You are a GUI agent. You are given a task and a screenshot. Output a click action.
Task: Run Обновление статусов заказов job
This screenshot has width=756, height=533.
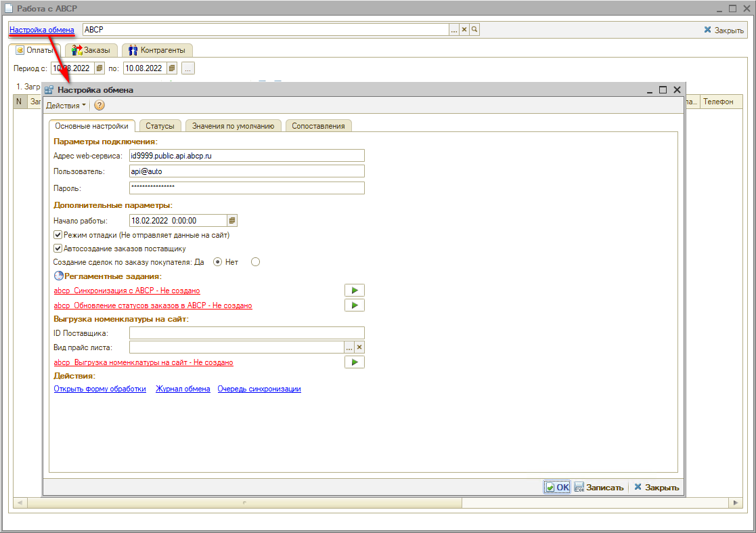(x=355, y=305)
